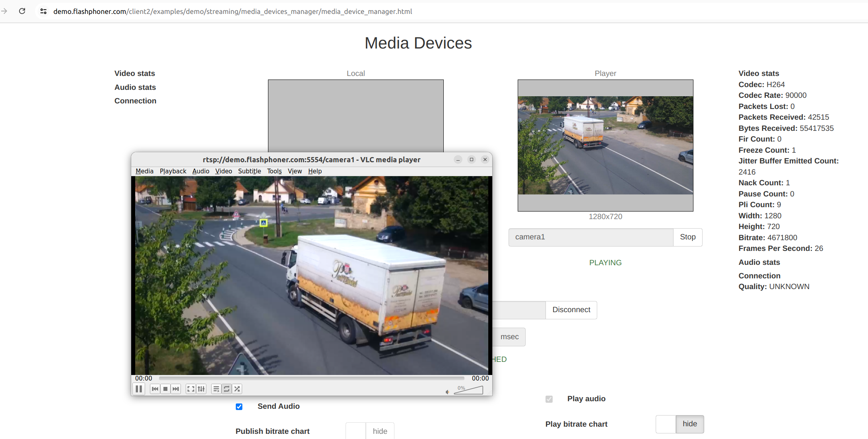The image size is (868, 439).
Task: Open the VLC Video menu
Action: tap(223, 171)
